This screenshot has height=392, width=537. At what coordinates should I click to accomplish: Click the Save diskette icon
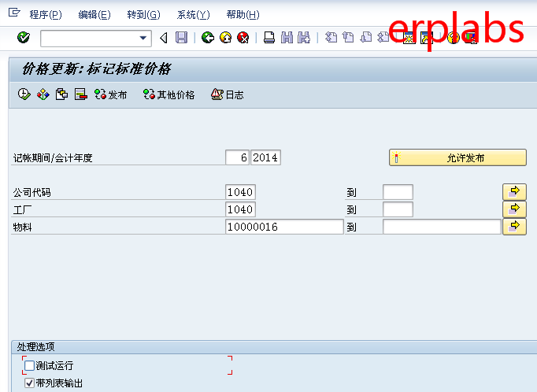point(182,37)
